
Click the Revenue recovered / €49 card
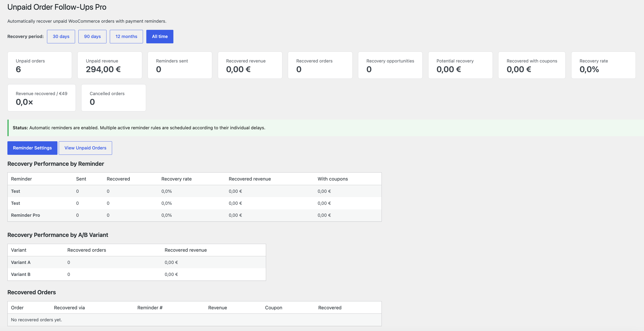point(42,98)
